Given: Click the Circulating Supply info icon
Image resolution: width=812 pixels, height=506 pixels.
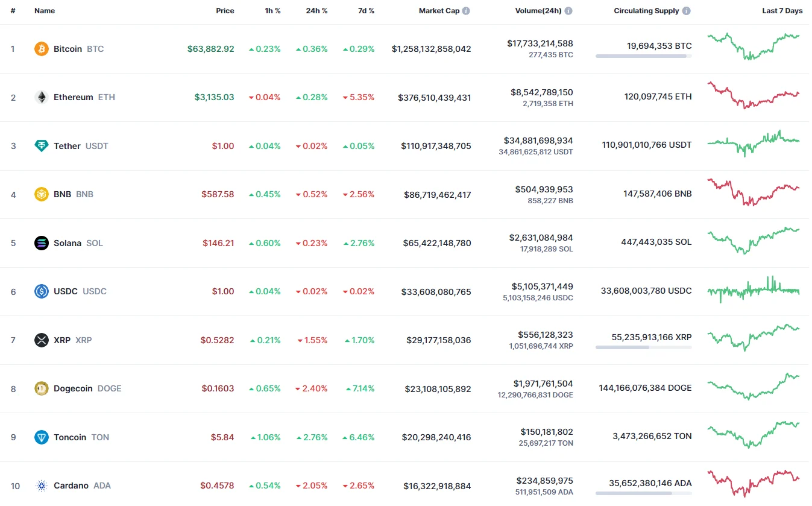Looking at the screenshot, I should point(687,11).
